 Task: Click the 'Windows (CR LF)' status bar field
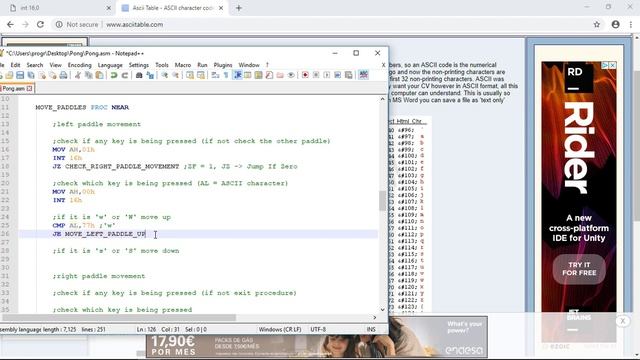coord(280,329)
